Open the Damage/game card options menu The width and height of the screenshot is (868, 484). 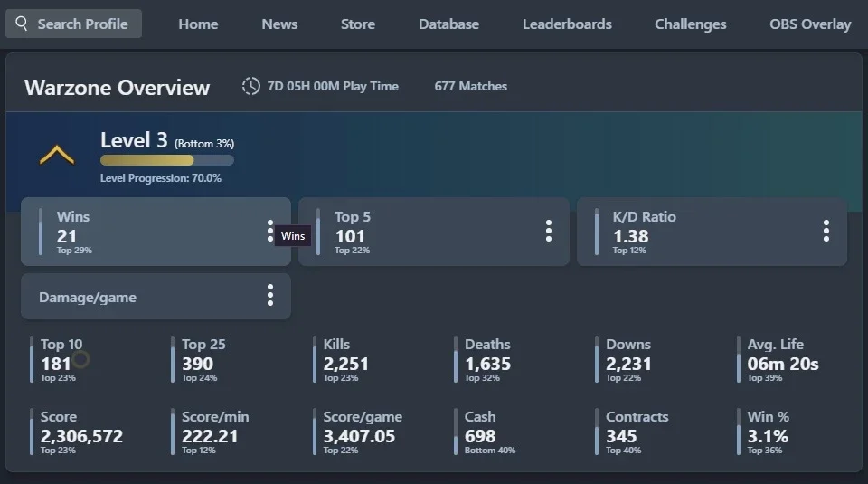pos(270,295)
